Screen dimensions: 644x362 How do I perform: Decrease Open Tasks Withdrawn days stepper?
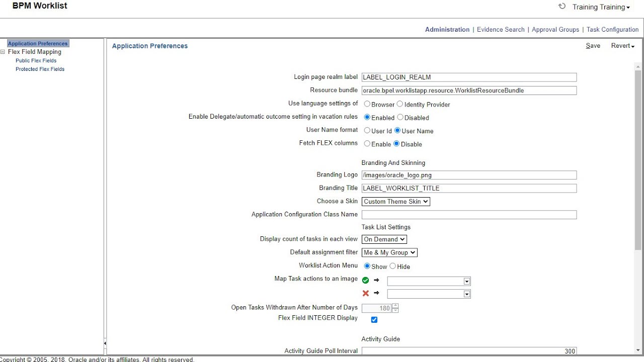[395, 310]
